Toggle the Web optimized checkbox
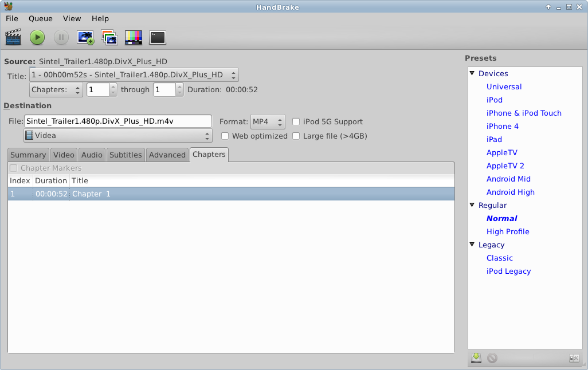This screenshot has width=588, height=370. click(225, 136)
